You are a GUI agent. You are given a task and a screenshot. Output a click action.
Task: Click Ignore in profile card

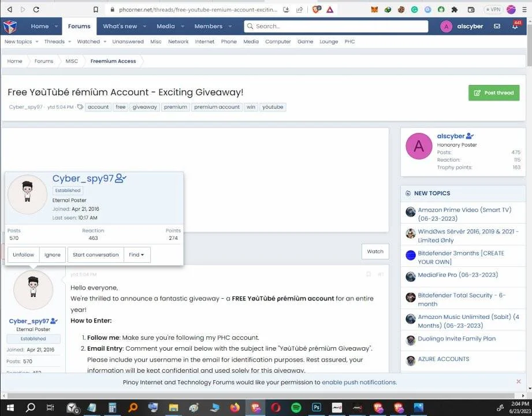point(52,254)
